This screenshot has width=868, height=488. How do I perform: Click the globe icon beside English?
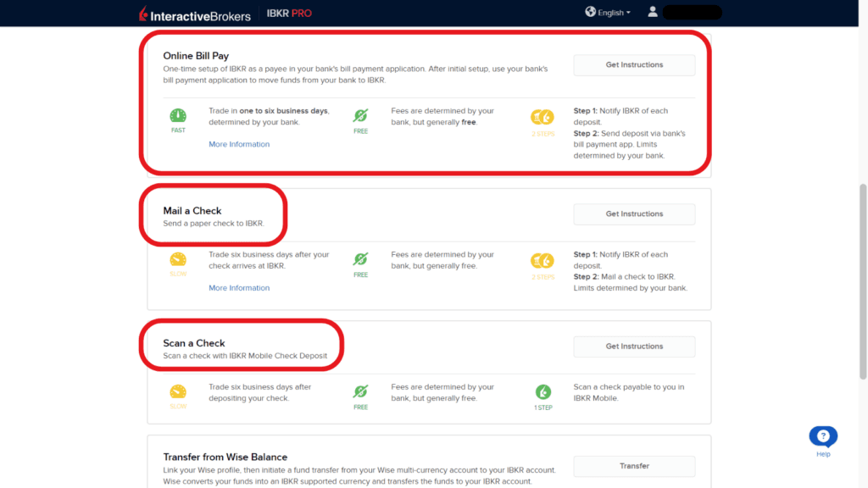point(589,11)
